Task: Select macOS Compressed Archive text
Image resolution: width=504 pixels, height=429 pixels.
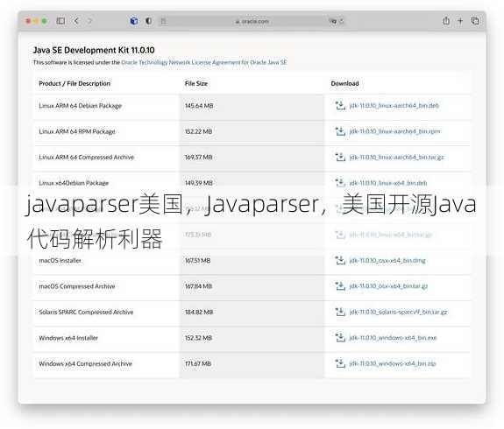Action: coord(77,286)
